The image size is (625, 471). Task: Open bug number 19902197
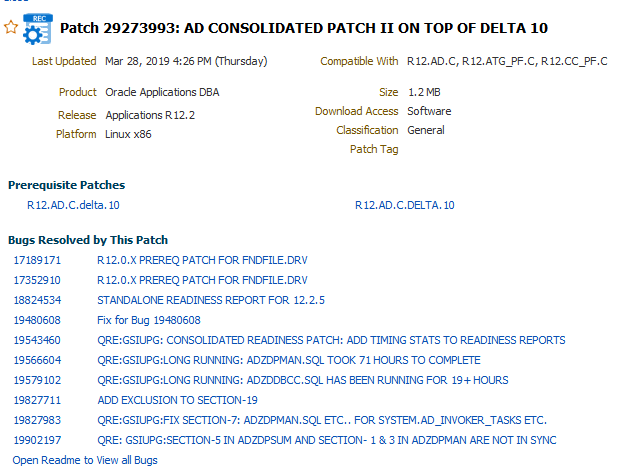tap(37, 440)
